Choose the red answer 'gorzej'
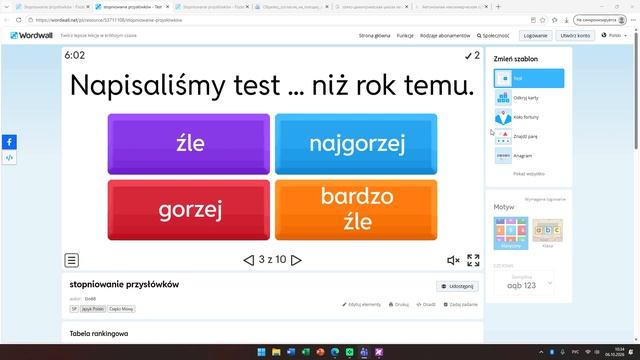 (189, 210)
